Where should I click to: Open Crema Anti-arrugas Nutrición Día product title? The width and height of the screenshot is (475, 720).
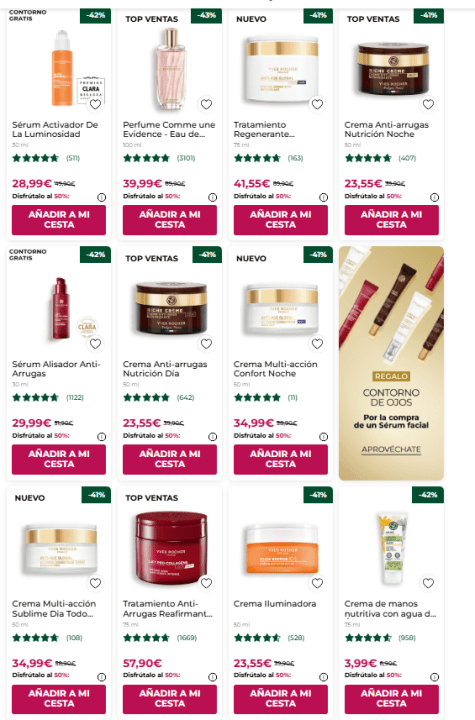coord(165,369)
